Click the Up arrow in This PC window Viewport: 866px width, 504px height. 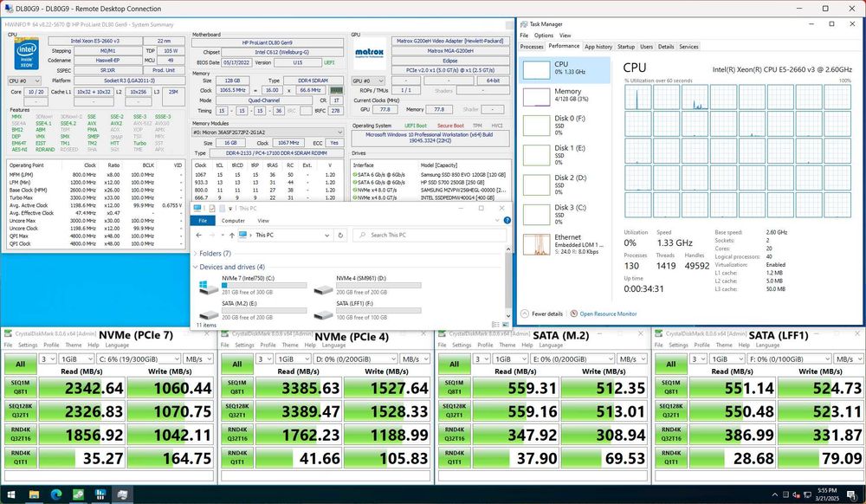pyautogui.click(x=231, y=236)
